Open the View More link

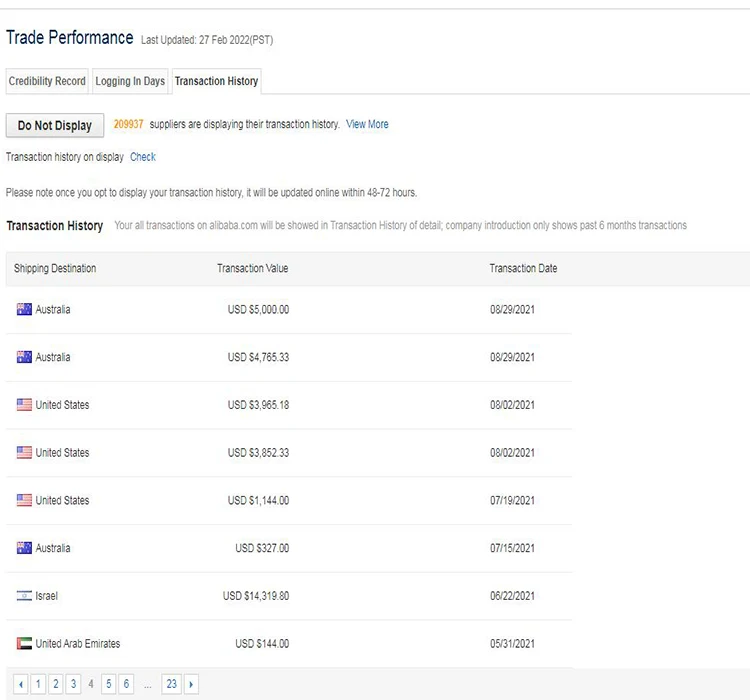click(x=367, y=124)
